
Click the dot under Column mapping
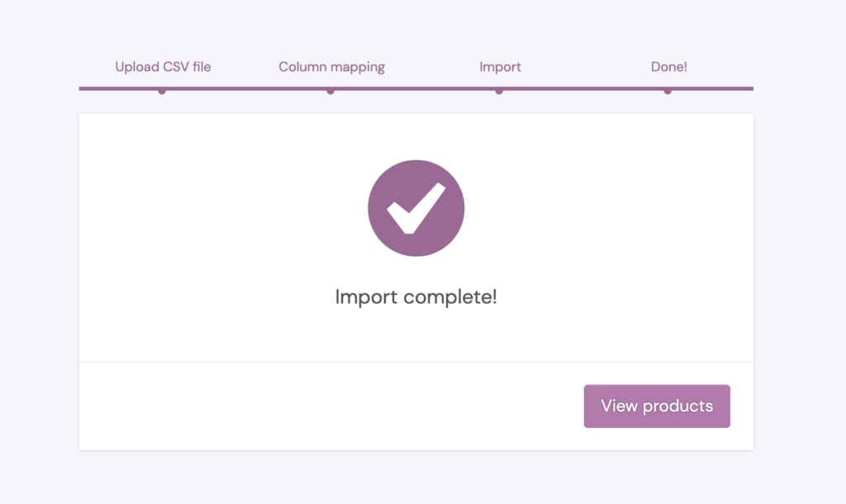coord(330,91)
